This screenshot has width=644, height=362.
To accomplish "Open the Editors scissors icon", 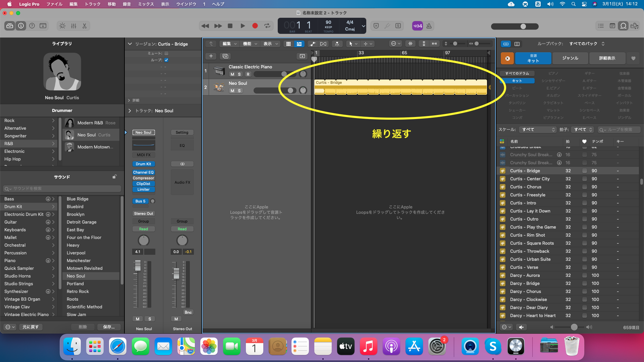I will pyautogui.click(x=85, y=26).
